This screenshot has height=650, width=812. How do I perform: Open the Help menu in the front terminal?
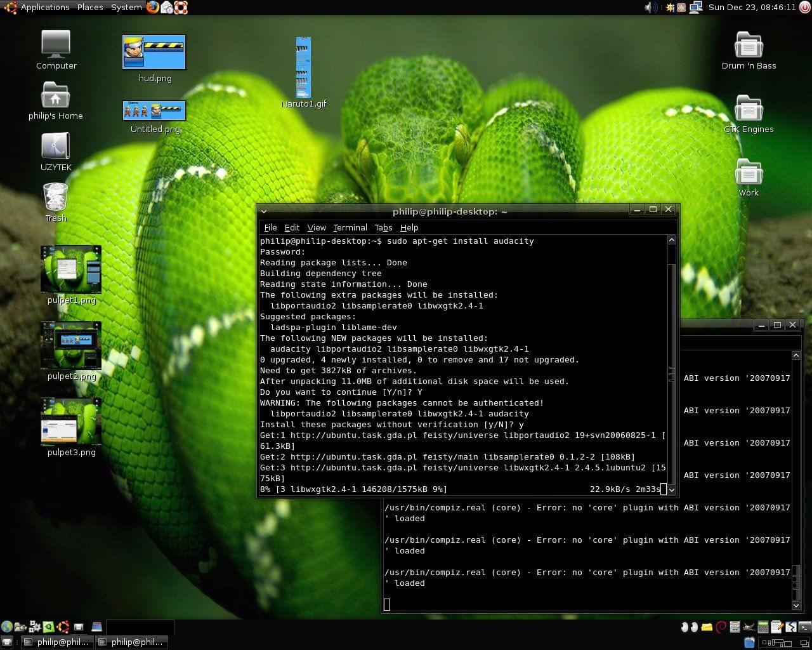[409, 227]
